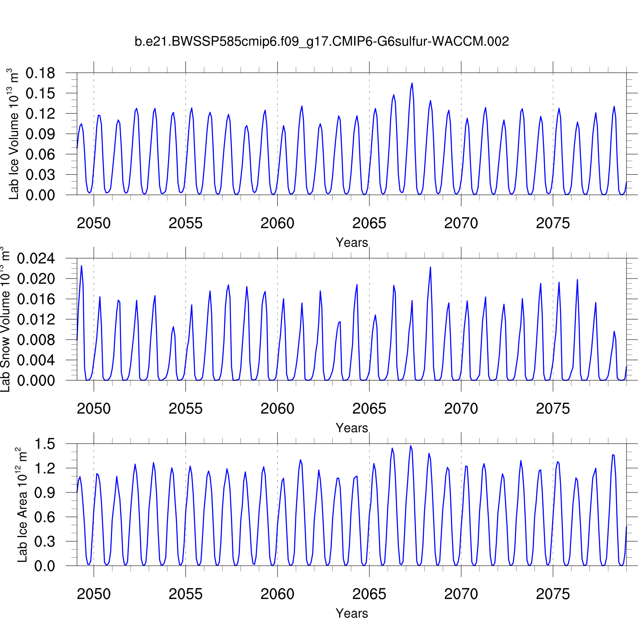The width and height of the screenshot is (644, 644).
Task: Click the Lab Ice Volume y-axis label
Action: coord(14,134)
